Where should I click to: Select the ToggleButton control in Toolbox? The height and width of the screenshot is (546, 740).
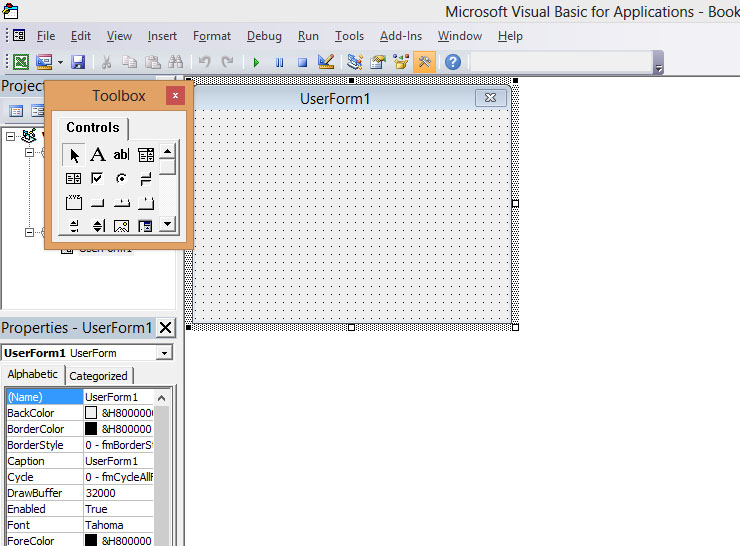point(146,178)
